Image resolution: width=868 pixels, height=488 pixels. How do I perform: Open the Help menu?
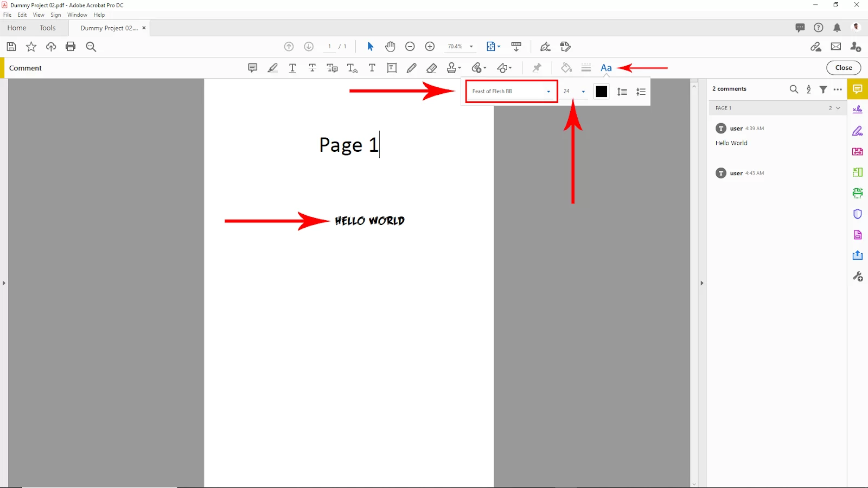click(99, 15)
